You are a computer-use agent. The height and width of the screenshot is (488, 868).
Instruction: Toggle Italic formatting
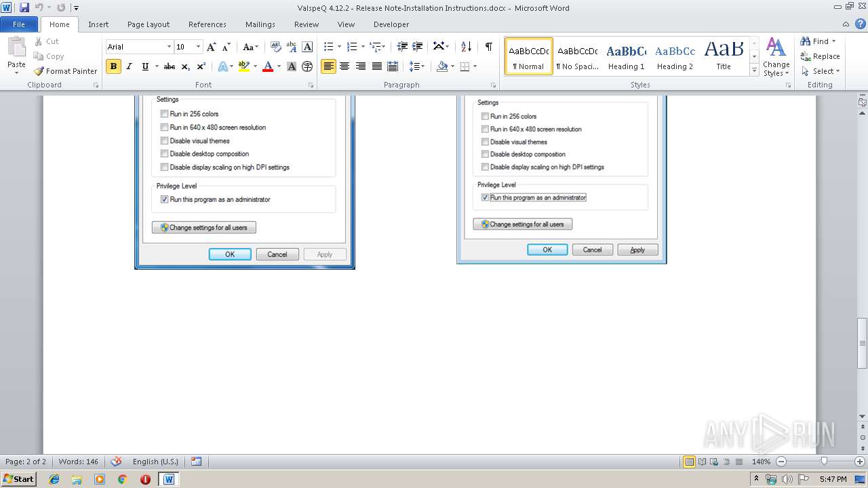(129, 66)
